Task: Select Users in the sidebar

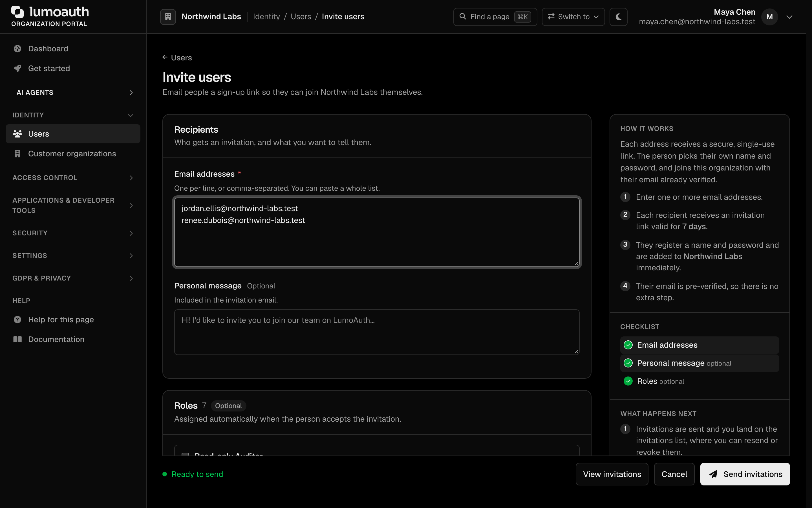Action: click(73, 134)
